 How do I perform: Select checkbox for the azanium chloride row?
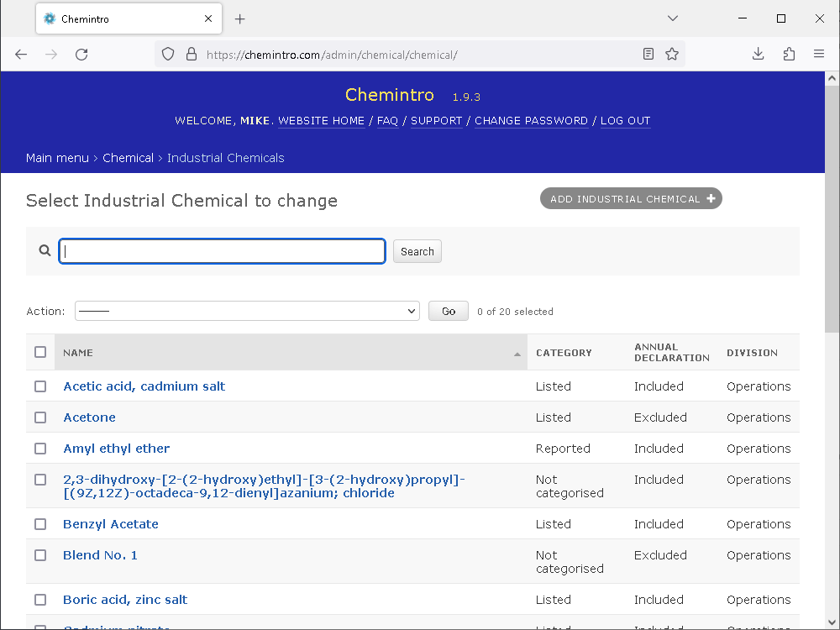(40, 480)
